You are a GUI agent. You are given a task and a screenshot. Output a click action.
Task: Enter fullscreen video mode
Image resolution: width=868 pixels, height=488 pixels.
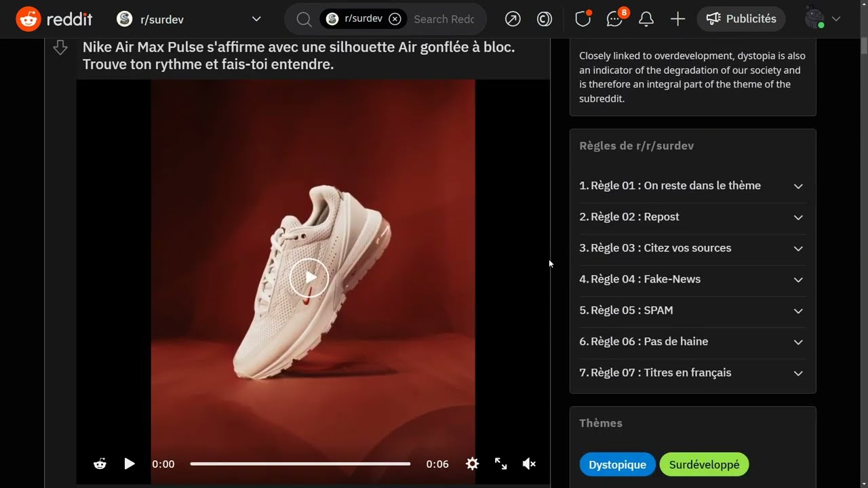[x=501, y=464]
